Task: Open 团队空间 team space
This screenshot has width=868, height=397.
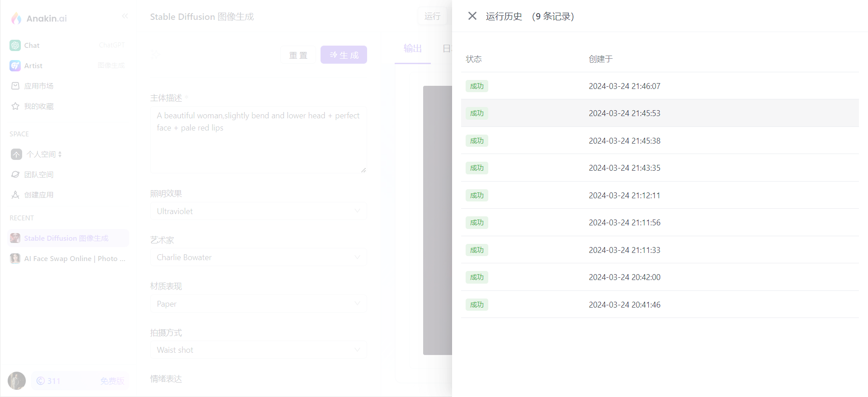Action: pyautogui.click(x=68, y=175)
